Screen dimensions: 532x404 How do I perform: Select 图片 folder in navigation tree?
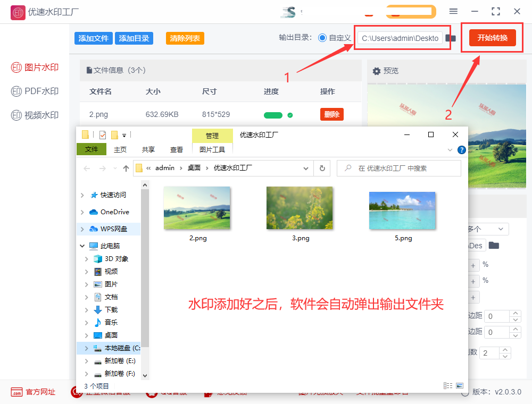coord(111,284)
